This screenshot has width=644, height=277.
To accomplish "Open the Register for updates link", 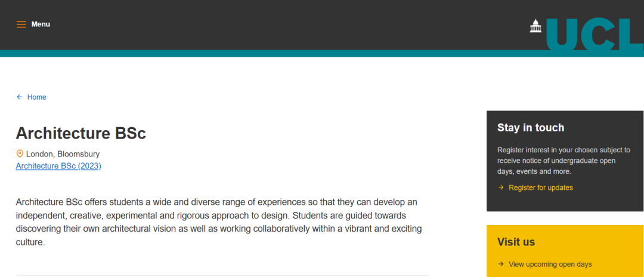I will point(540,187).
